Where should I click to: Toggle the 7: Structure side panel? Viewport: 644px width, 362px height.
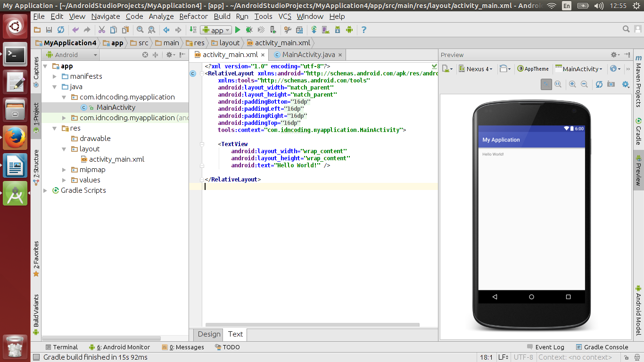(x=36, y=167)
